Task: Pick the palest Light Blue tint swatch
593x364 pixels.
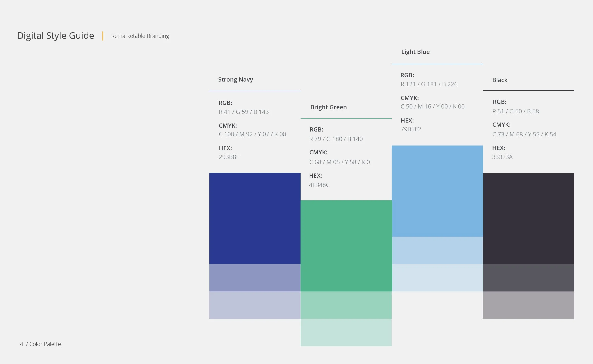Action: point(437,278)
